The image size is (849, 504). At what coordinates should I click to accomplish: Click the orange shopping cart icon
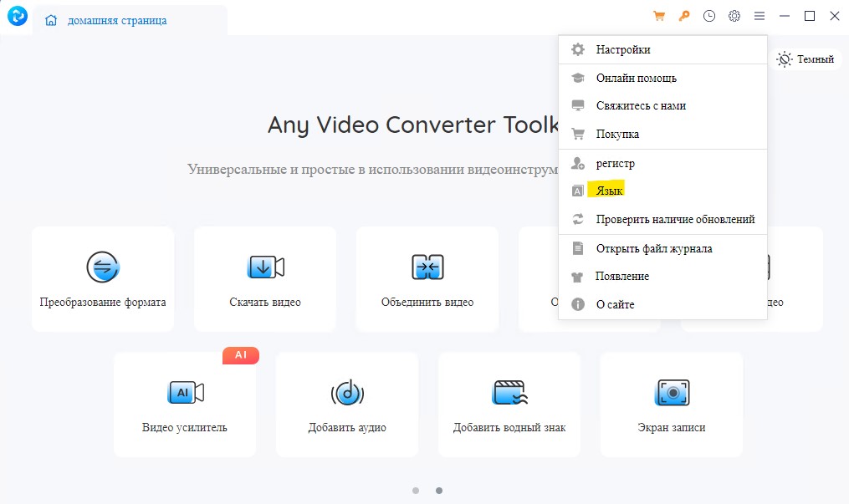(659, 16)
